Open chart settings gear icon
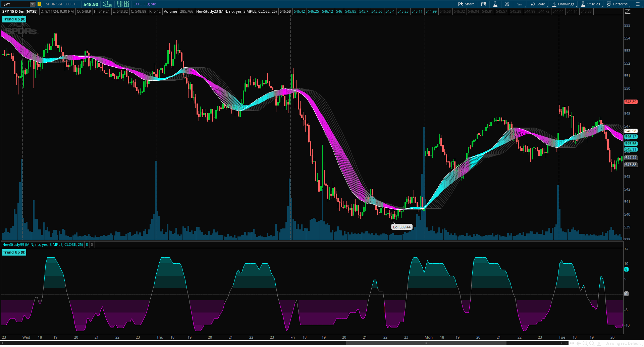Image resolution: width=644 pixels, height=347 pixels. [507, 4]
